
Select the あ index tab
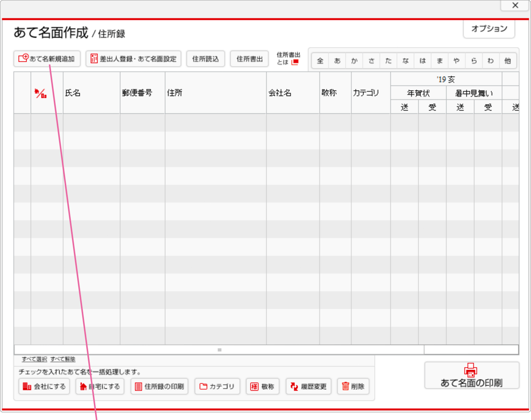point(337,61)
